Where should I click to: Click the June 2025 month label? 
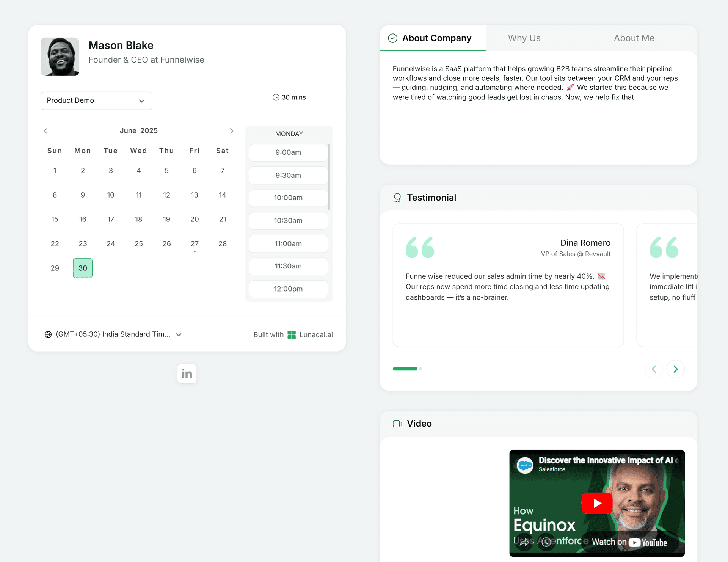pyautogui.click(x=139, y=131)
